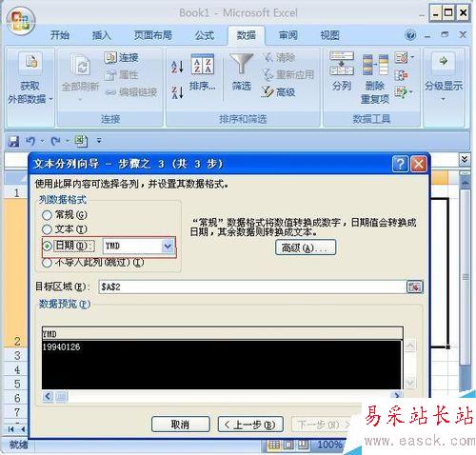Viewport: 476px width, 455px height.
Task: Click the 19940126 preview data
Action: coord(61,347)
